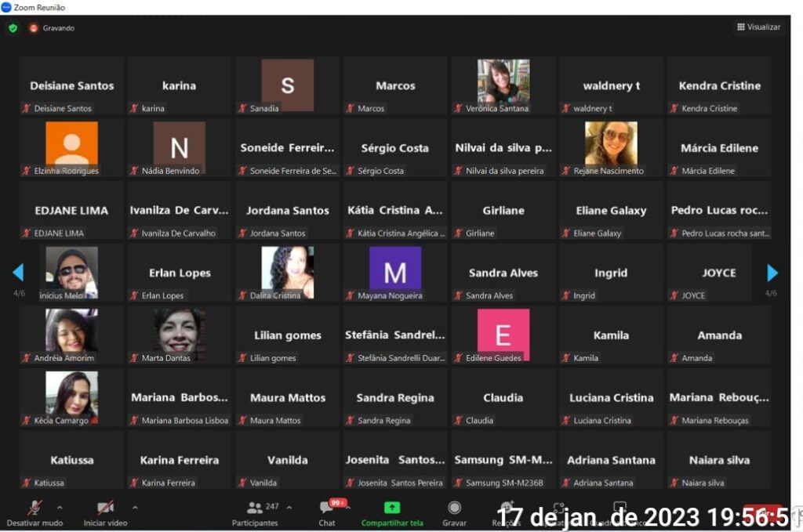
Task: Open the Chat panel
Action: coord(327,508)
